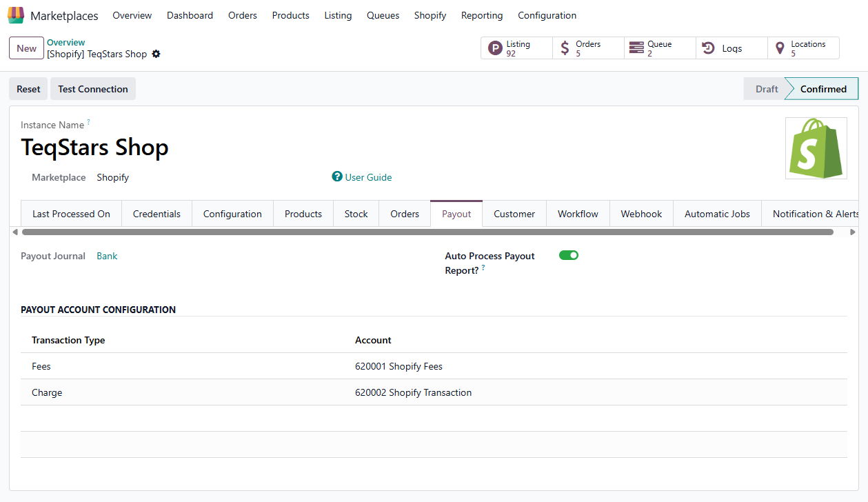This screenshot has height=502, width=868.
Task: Switch to the Orders tab
Action: point(405,214)
